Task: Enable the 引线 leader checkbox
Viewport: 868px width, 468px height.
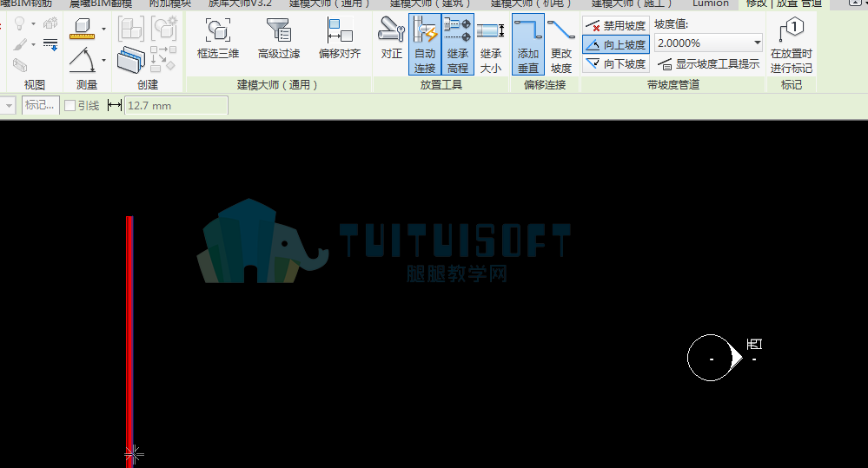Action: (x=70, y=106)
